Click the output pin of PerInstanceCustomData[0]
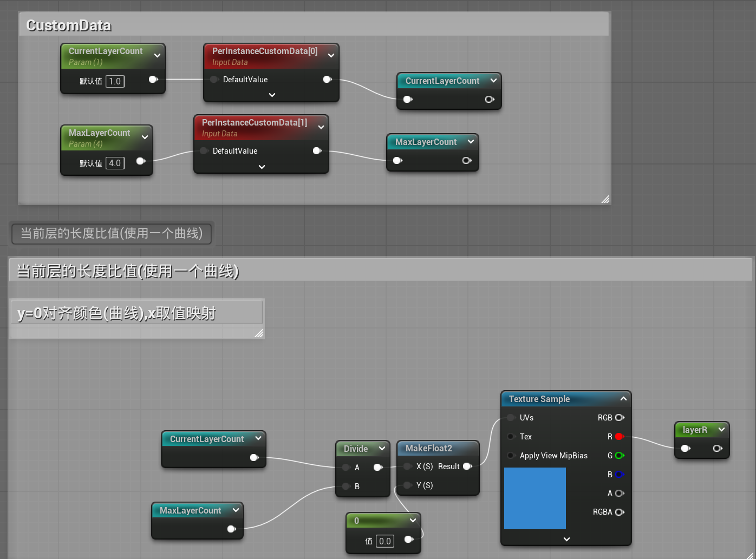This screenshot has width=756, height=559. click(x=328, y=80)
